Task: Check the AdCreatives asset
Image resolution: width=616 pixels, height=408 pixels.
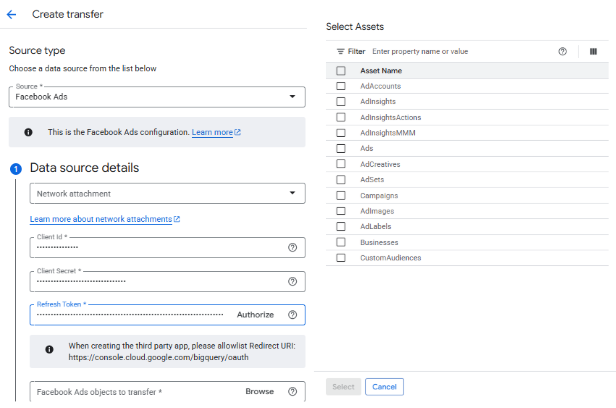Action: tap(341, 164)
